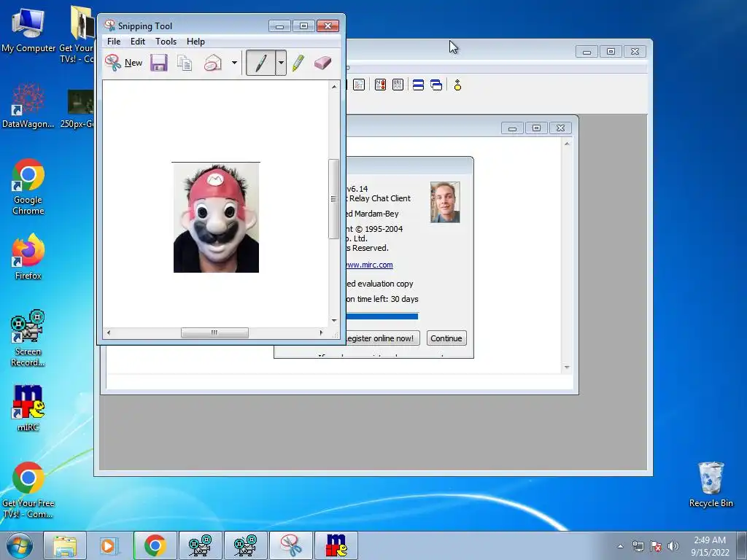Viewport: 747px width, 560px height.
Task: Select the Highlighter tool
Action: pyautogui.click(x=298, y=63)
